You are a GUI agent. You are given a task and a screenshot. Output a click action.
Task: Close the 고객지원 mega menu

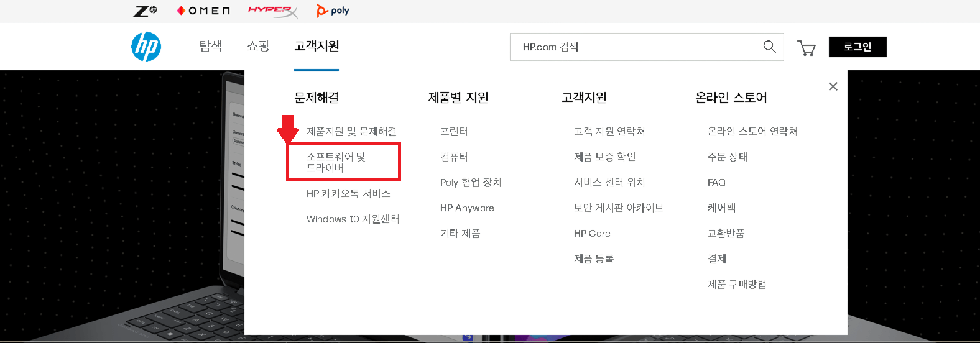(x=833, y=86)
